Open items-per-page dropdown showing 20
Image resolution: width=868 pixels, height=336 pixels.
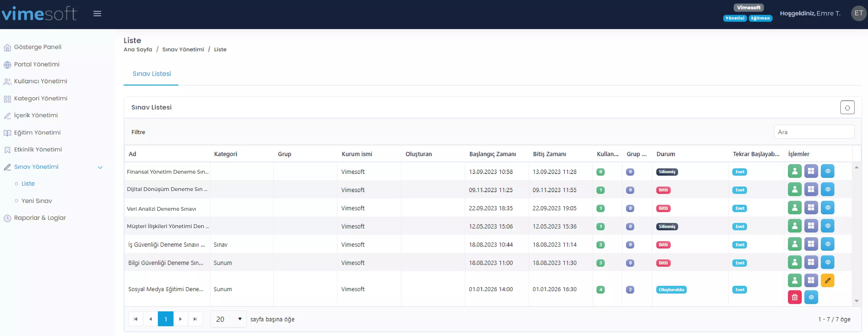pyautogui.click(x=228, y=319)
